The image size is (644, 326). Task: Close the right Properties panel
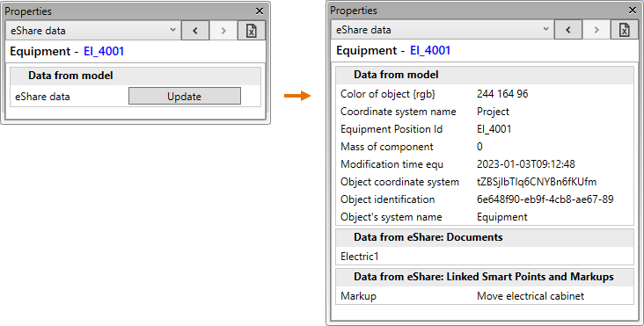[x=633, y=11]
